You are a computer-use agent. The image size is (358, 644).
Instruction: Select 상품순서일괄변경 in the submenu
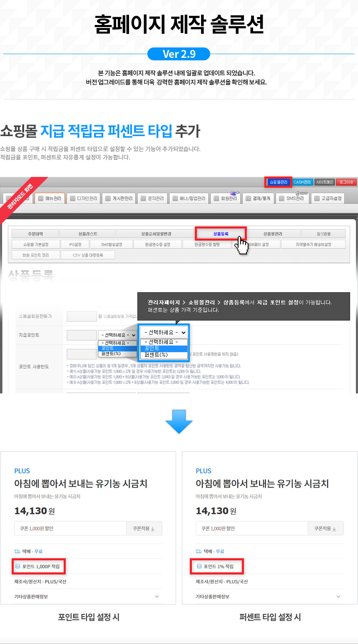pyautogui.click(x=156, y=234)
